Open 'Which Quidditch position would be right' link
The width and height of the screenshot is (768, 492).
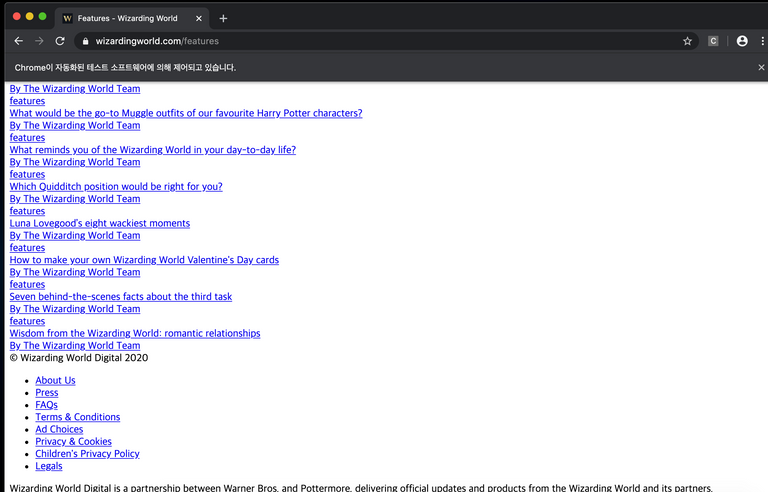116,187
